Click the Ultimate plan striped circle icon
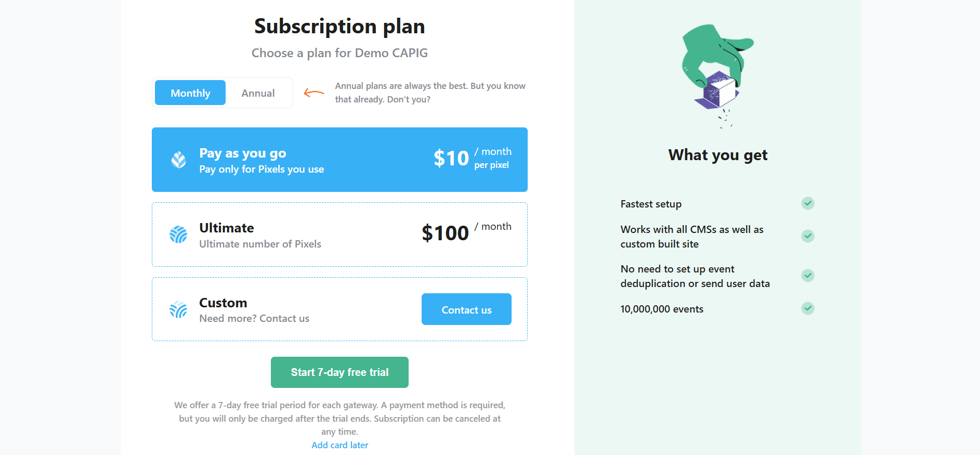The width and height of the screenshot is (980, 455). 178,235
